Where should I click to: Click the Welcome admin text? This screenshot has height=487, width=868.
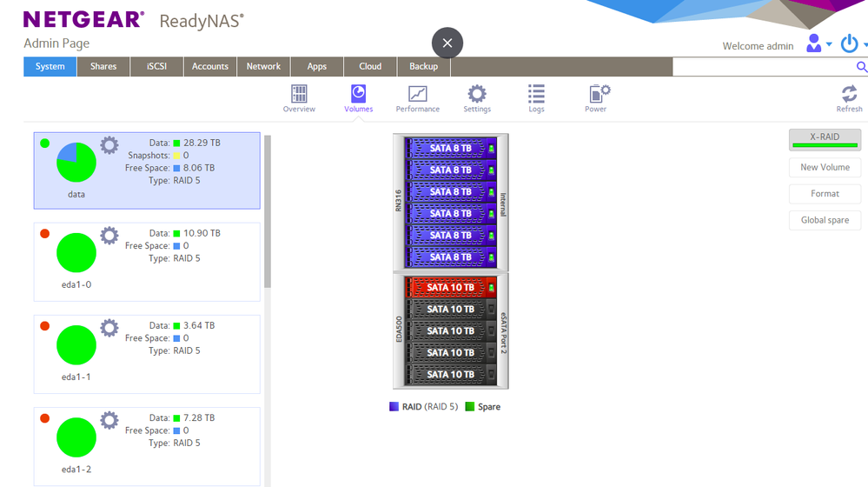[x=758, y=46]
